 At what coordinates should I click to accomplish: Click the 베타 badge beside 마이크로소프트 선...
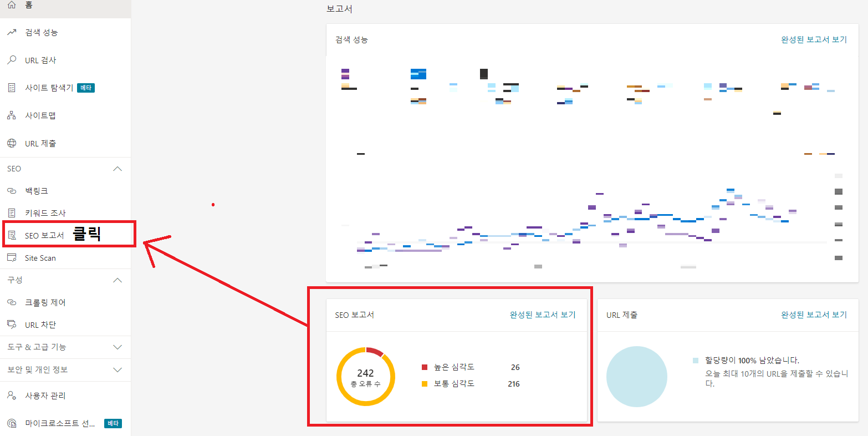pyautogui.click(x=113, y=423)
